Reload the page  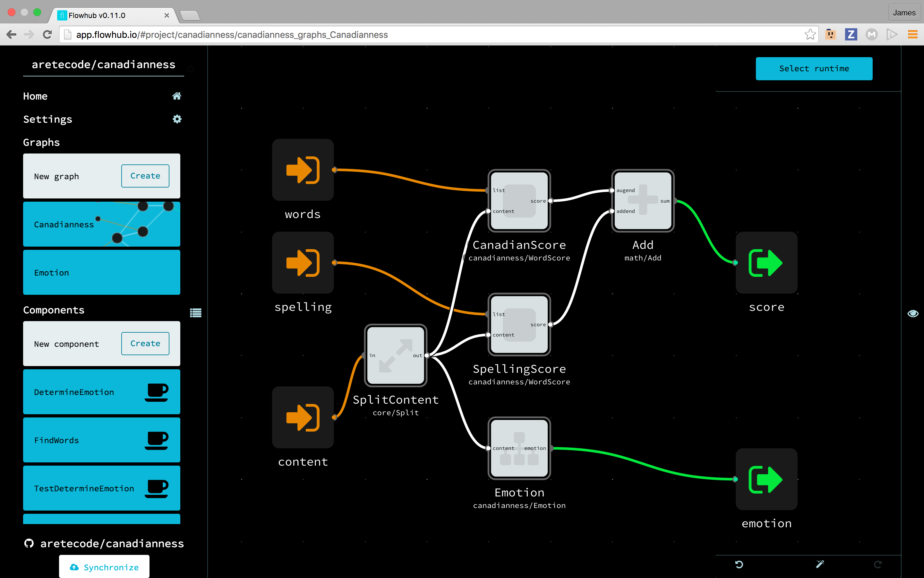(x=47, y=34)
